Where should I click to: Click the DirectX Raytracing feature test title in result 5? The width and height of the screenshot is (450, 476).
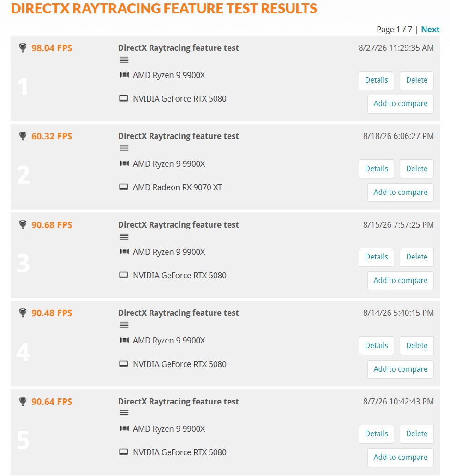179,401
